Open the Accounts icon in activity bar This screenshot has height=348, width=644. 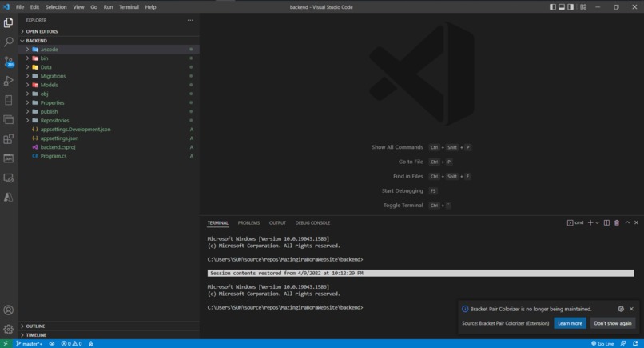point(8,310)
